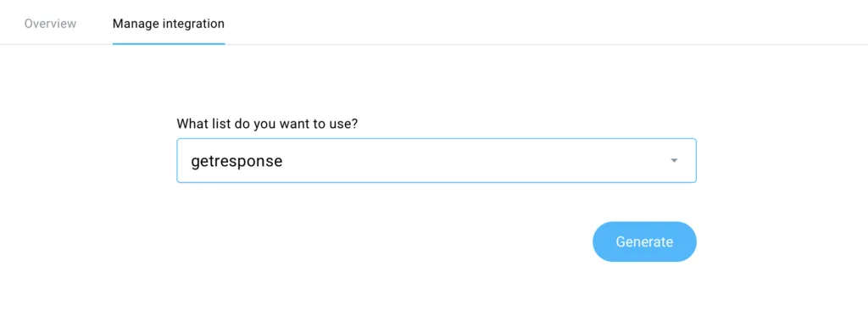Select the getresponse value text in combo box
Viewport: 868px width, 322px height.
coord(236,161)
